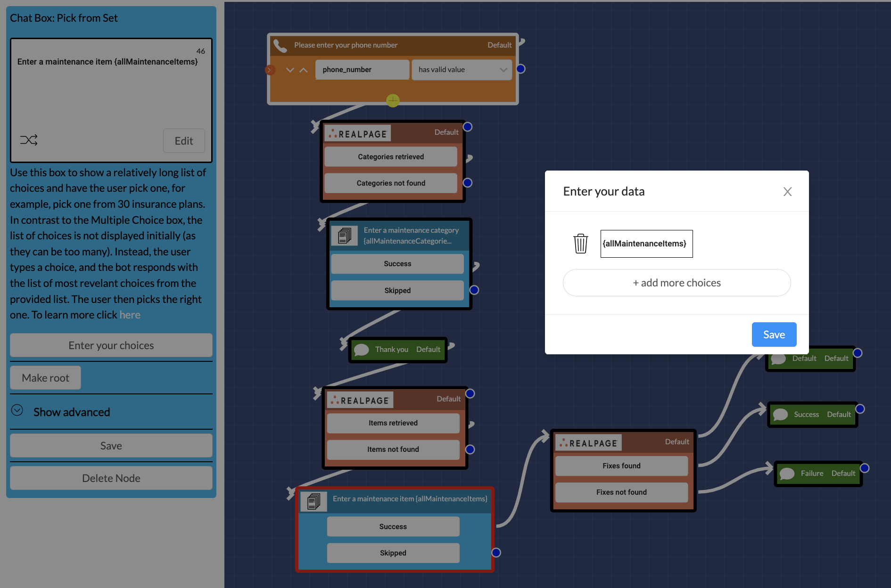Click the REALPAGE logo on the Categories node
The width and height of the screenshot is (891, 588).
[357, 133]
